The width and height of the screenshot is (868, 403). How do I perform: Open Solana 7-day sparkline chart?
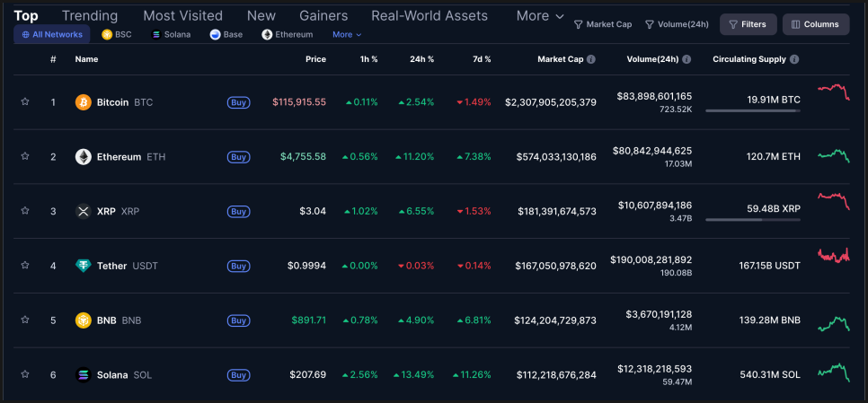[x=834, y=372]
